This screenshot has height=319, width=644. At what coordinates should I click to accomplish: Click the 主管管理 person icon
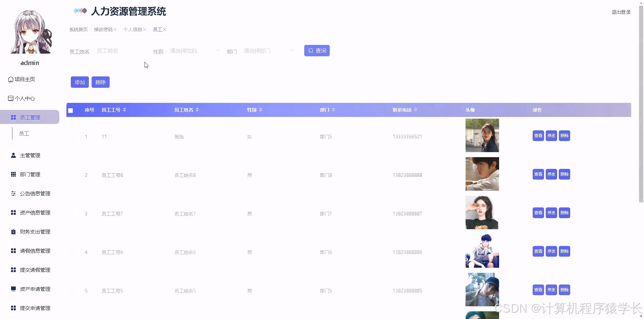coord(13,155)
